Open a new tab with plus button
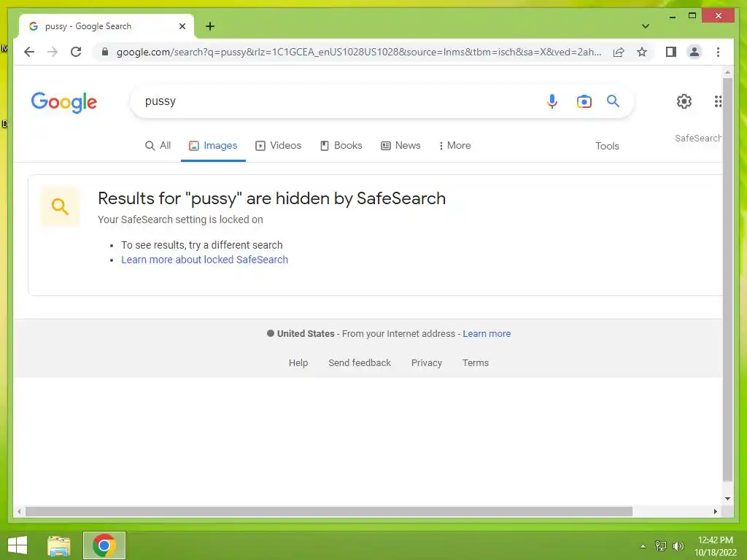Image resolution: width=747 pixels, height=560 pixels. click(210, 26)
